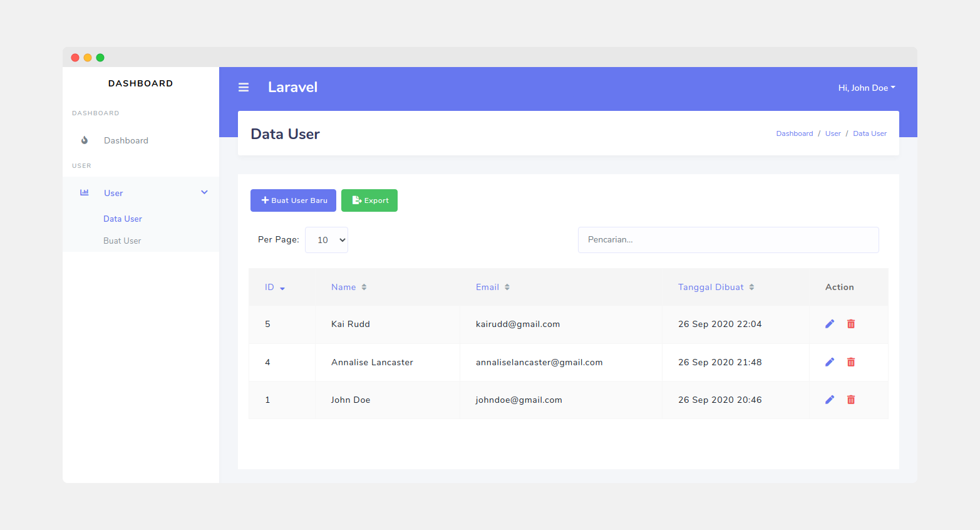Collapse the User sidebar chevron
Image resolution: width=980 pixels, height=530 pixels.
click(x=204, y=192)
